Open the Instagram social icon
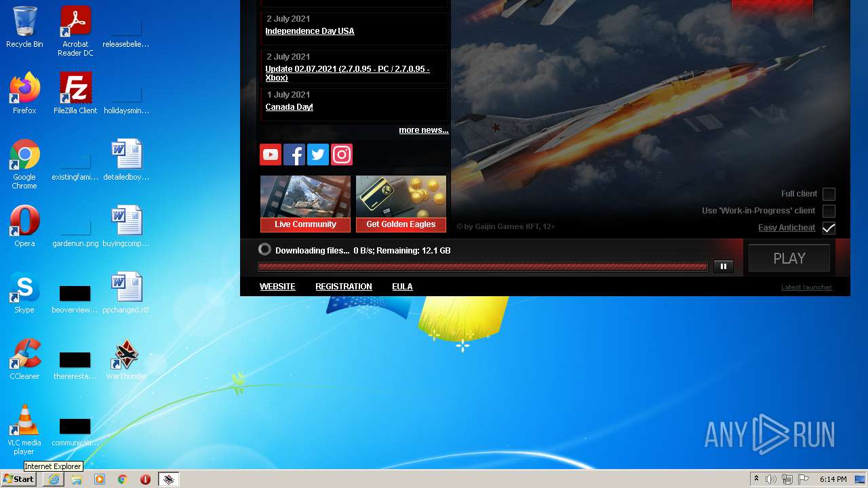 pos(342,155)
